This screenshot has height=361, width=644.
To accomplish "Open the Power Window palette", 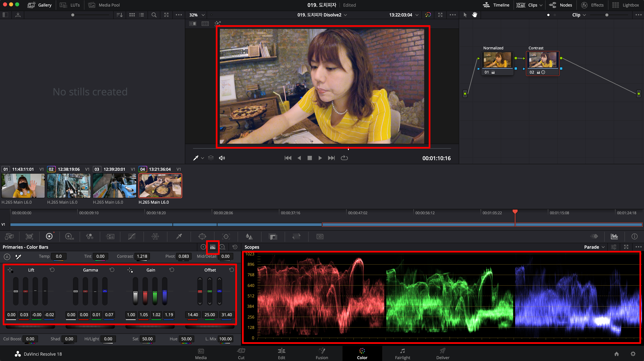I will tap(202, 236).
